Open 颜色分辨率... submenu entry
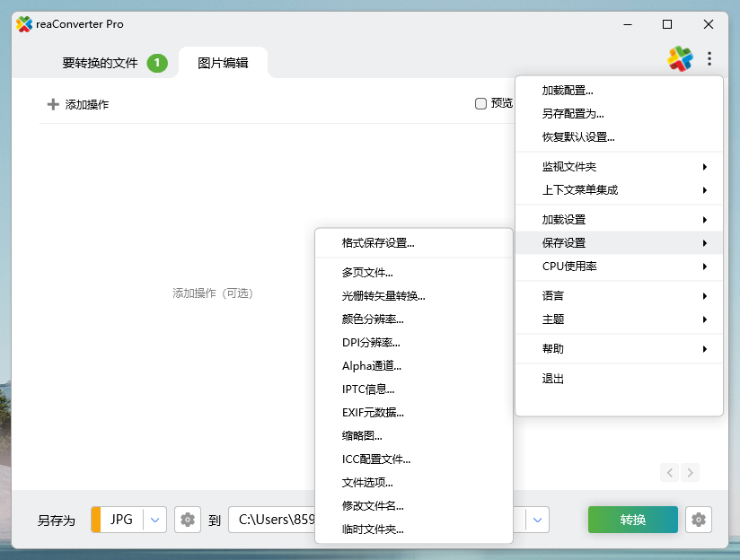 414,319
